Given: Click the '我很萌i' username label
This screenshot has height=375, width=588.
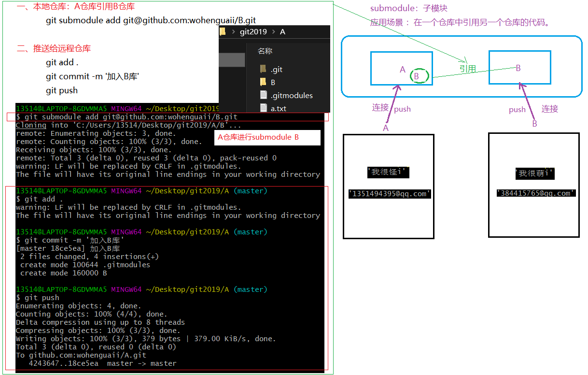Looking at the screenshot, I should (534, 173).
